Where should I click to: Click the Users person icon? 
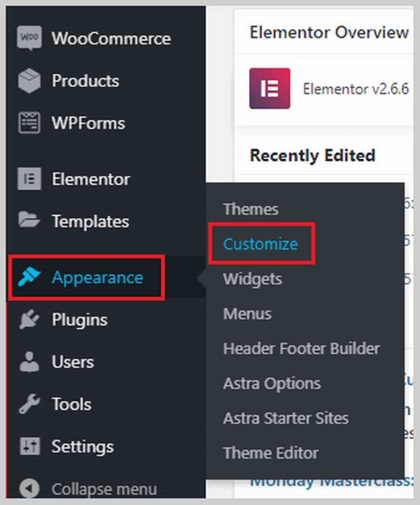click(30, 362)
